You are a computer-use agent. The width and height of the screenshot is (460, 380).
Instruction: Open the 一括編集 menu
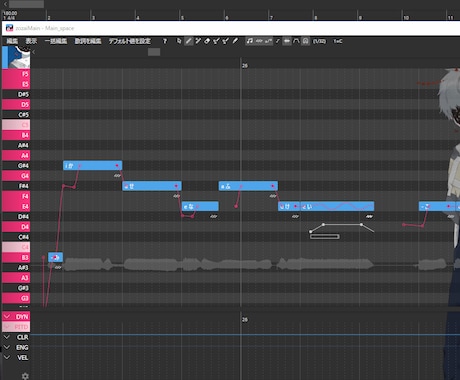(56, 41)
